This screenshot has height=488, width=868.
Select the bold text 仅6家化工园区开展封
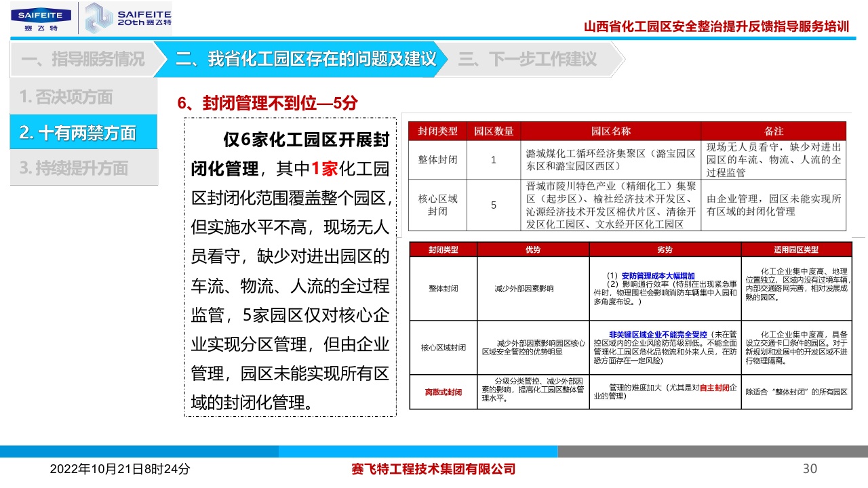pos(306,140)
